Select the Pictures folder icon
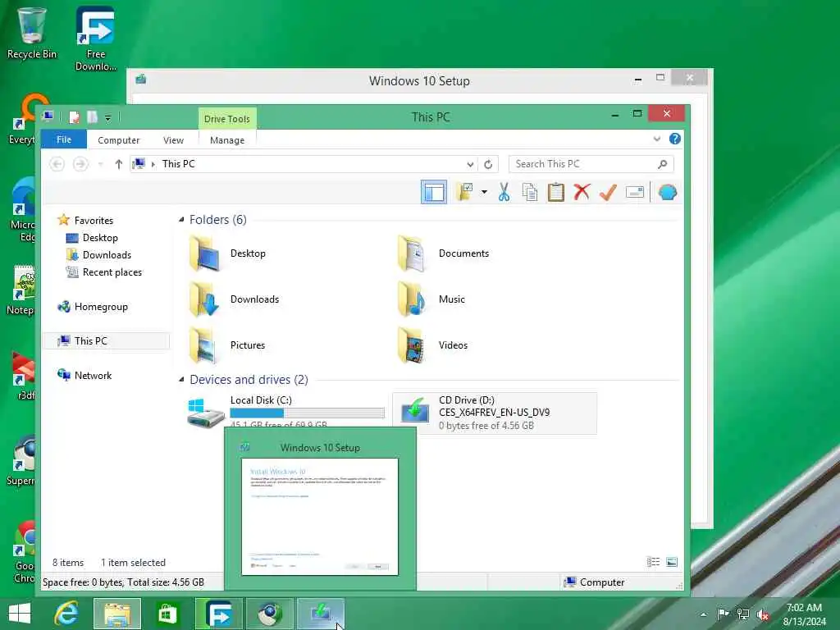The height and width of the screenshot is (630, 840). pyautogui.click(x=205, y=345)
